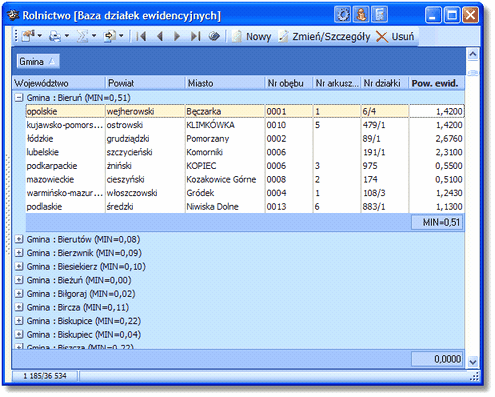Click the sigma summary icon
The image size is (495, 397).
(82, 36)
